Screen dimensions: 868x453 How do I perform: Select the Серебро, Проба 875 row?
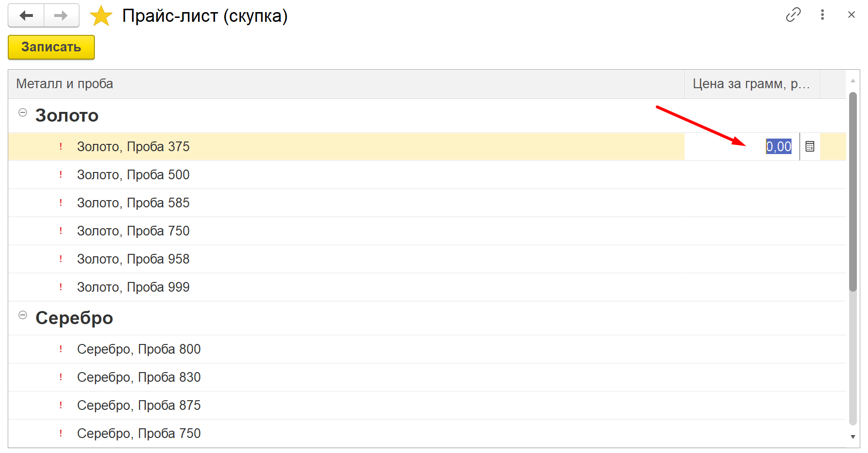point(138,405)
